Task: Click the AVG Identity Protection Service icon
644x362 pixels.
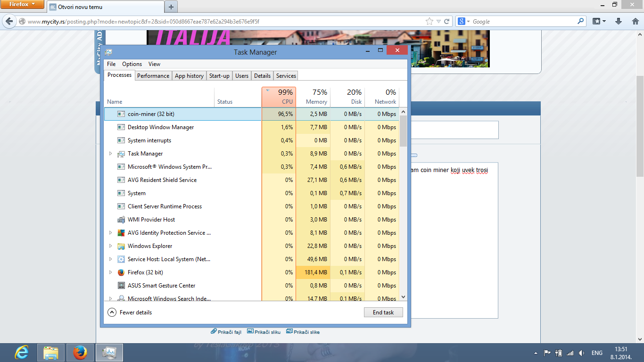Action: tap(121, 233)
